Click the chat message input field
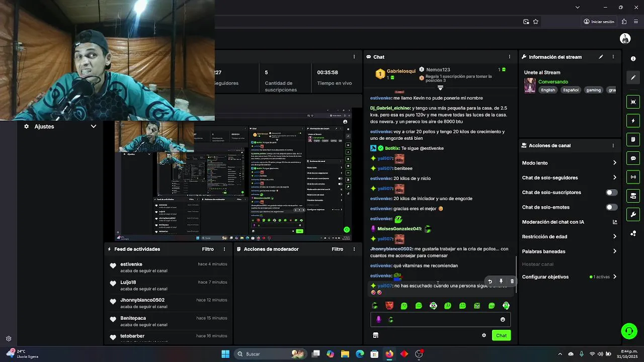The image size is (644, 362). point(441,319)
